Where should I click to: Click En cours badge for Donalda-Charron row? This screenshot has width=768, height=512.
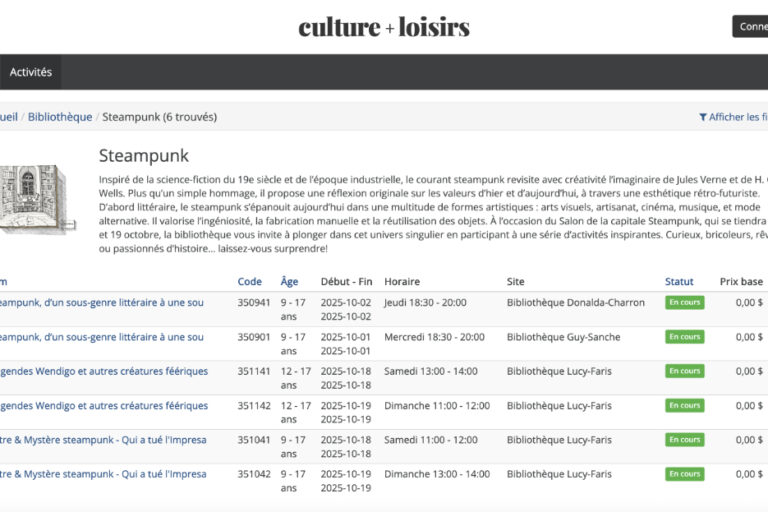684,303
